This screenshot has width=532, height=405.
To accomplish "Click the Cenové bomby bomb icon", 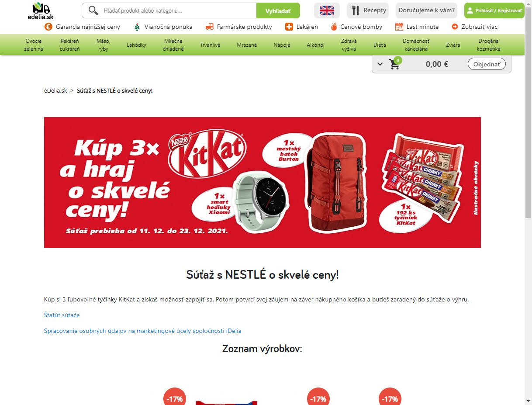I will [x=334, y=27].
